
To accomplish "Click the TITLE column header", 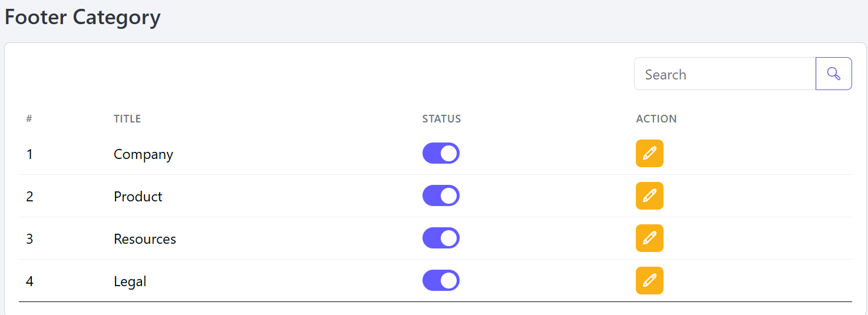I will (127, 119).
